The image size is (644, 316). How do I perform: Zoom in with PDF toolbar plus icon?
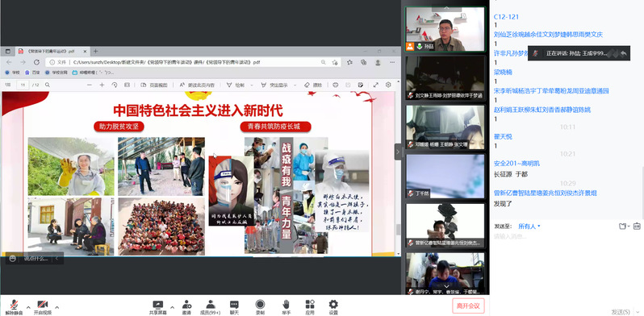coord(102,85)
